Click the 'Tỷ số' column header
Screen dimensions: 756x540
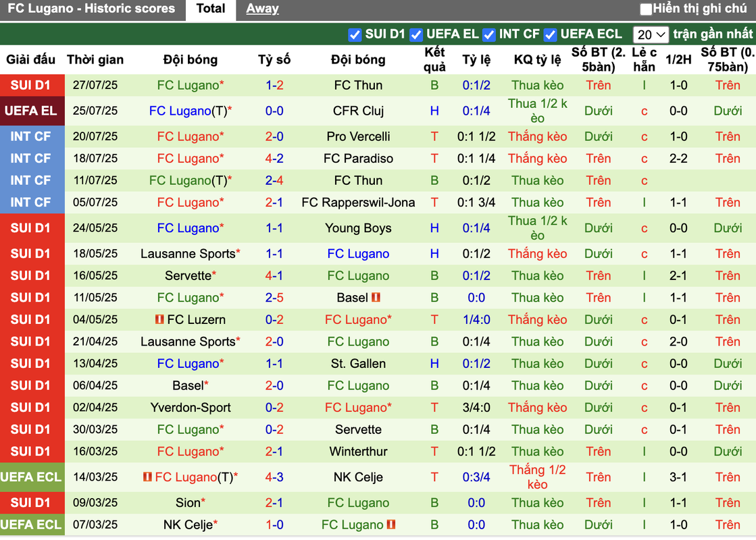click(274, 59)
